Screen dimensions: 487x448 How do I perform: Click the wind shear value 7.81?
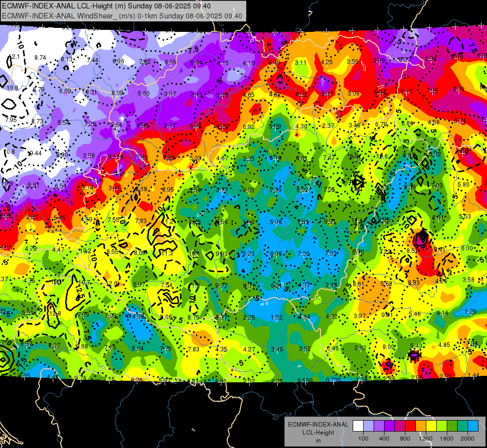pyautogui.click(x=169, y=158)
